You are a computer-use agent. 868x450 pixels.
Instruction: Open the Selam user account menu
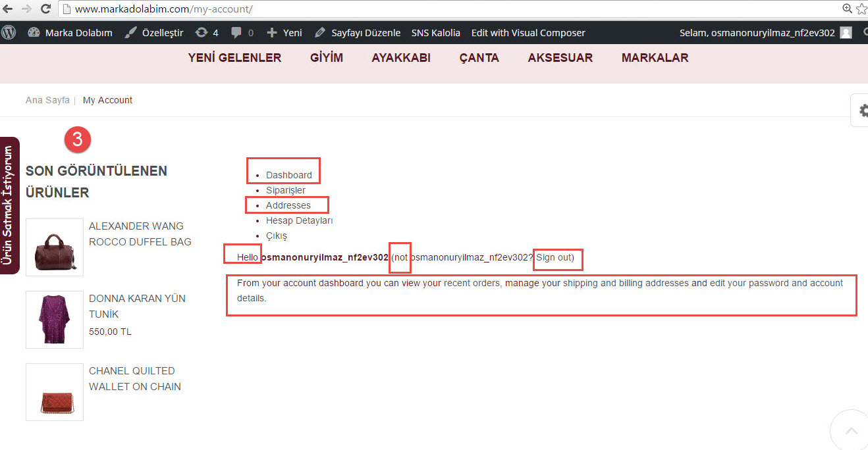pos(757,32)
